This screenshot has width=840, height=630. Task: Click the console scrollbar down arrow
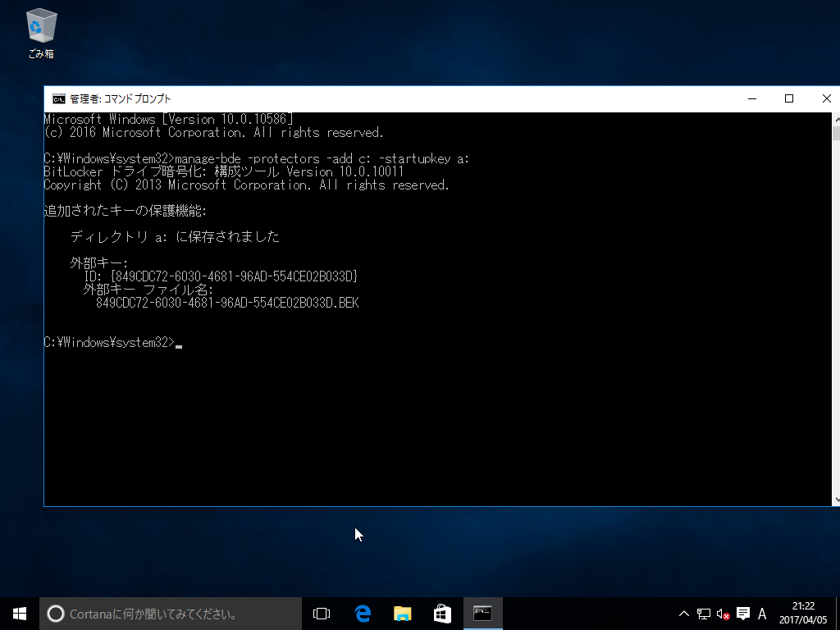point(836,500)
